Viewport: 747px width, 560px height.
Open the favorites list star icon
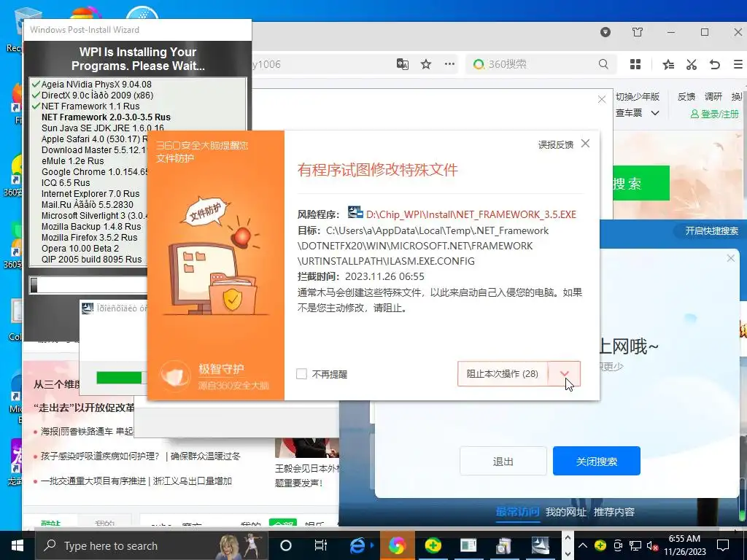coord(668,64)
